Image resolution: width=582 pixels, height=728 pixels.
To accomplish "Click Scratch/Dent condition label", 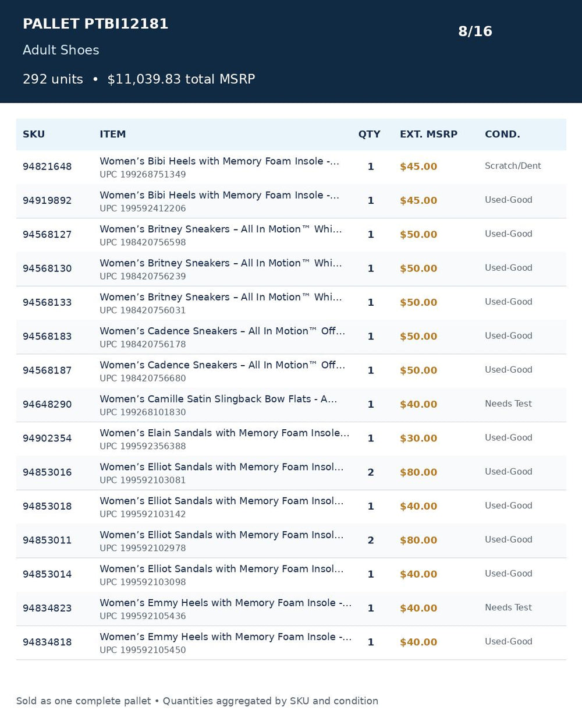I will (513, 166).
